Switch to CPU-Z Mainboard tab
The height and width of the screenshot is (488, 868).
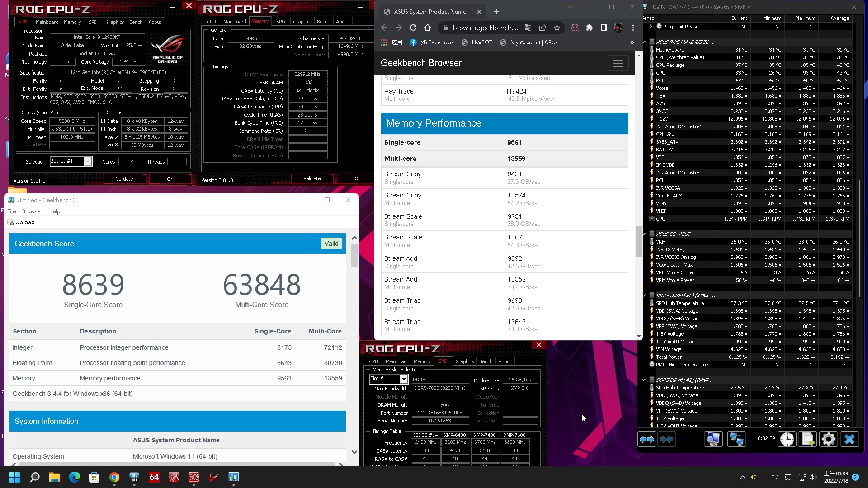(47, 22)
